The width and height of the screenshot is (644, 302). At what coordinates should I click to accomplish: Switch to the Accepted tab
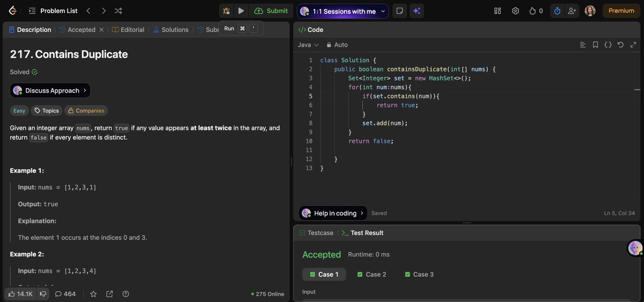[x=77, y=30]
